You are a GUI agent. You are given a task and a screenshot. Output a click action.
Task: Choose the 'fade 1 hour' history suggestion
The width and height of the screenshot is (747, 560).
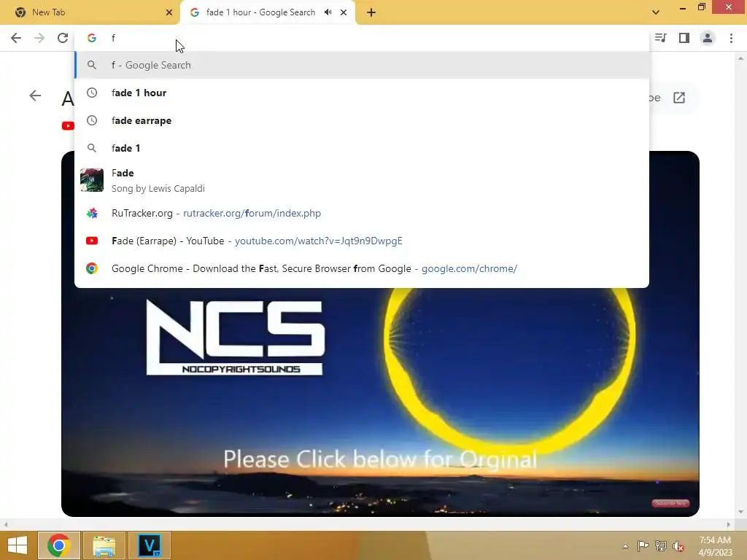point(362,93)
